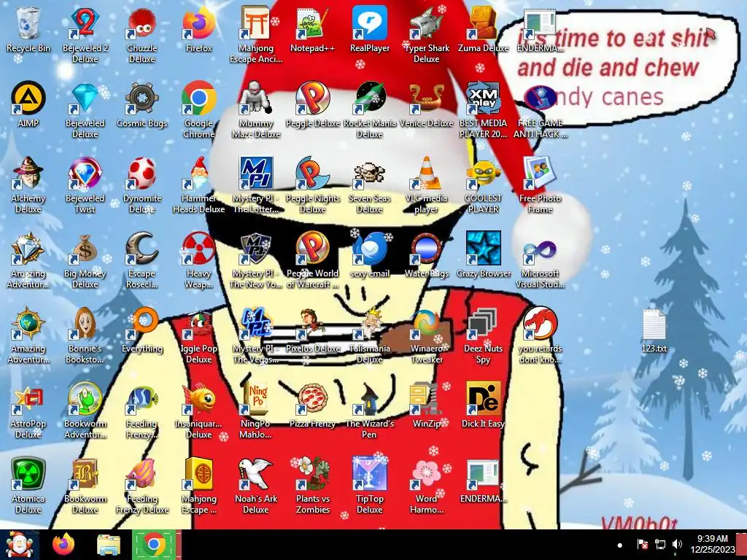
Task: Select the Everything search shortcut
Action: point(142,330)
